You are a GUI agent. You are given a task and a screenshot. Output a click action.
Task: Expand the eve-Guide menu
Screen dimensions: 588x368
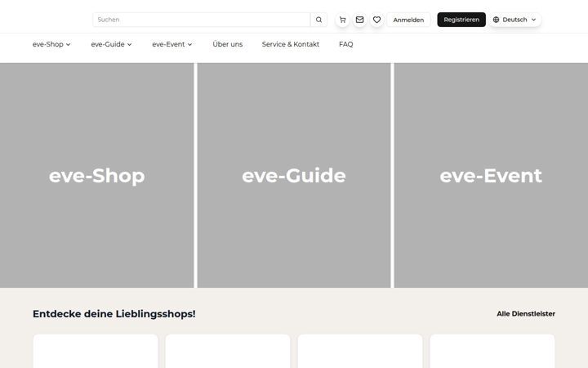[111, 44]
